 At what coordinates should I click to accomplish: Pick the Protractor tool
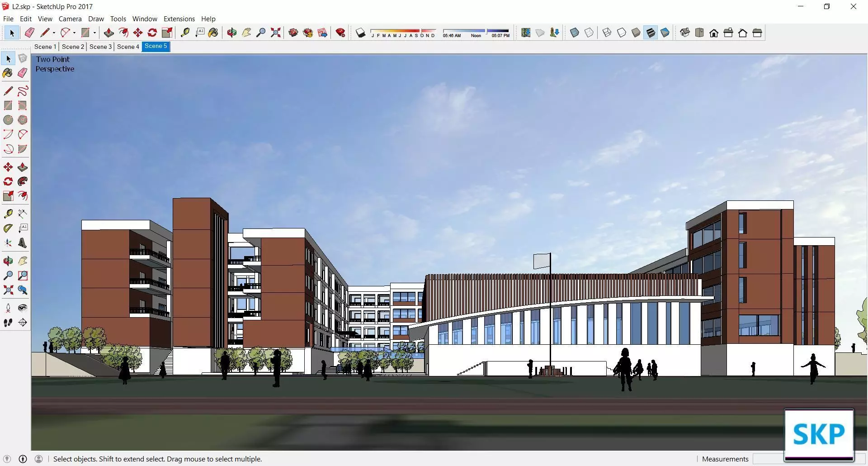[x=8, y=228]
